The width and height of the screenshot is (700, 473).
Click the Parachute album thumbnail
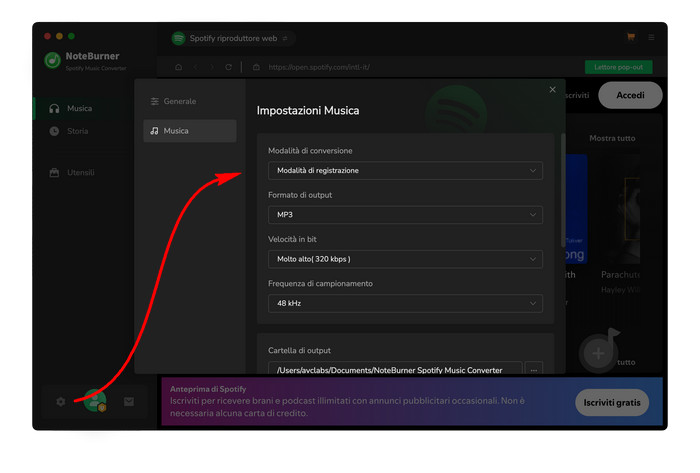click(623, 210)
